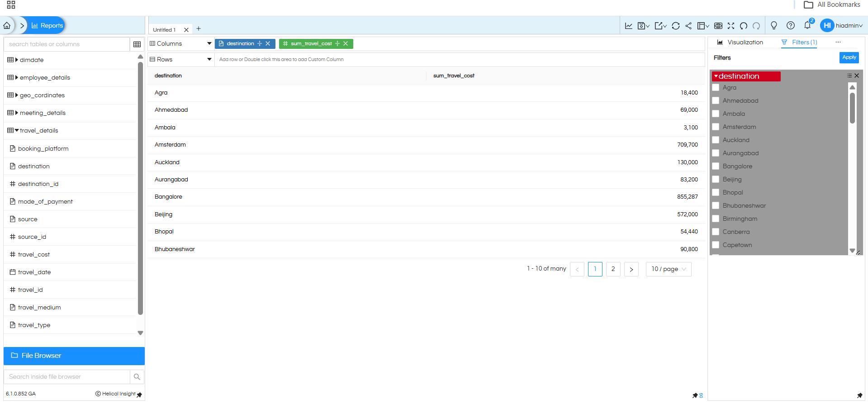Viewport: 868px width, 409px height.
Task: Click the Apply filters button
Action: click(849, 57)
